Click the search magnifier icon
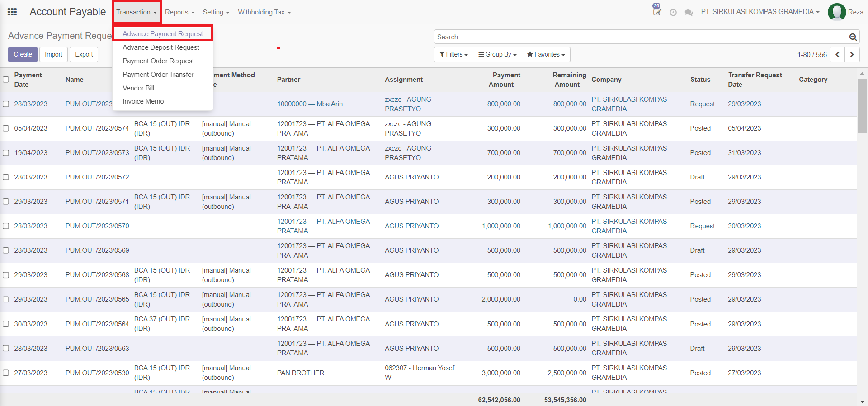The width and height of the screenshot is (868, 406). 853,37
